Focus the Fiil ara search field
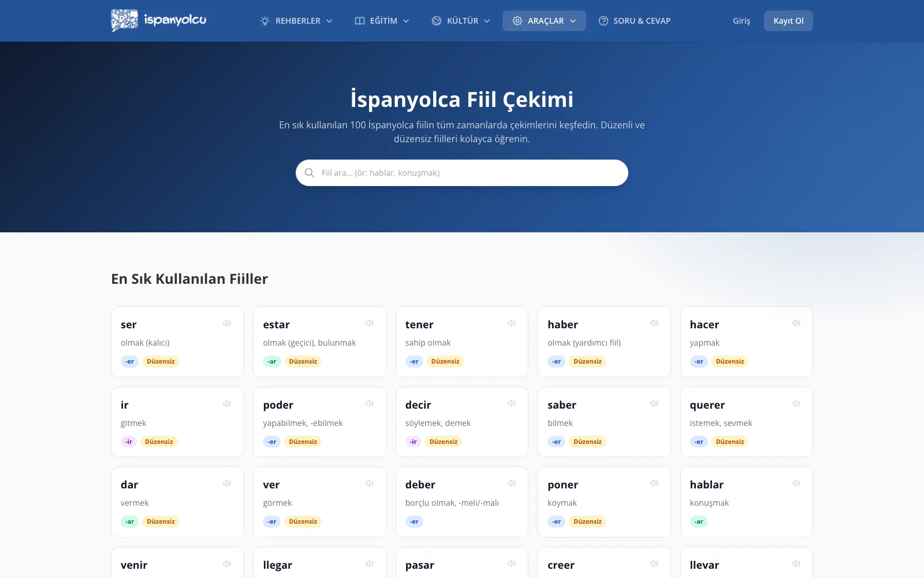The width and height of the screenshot is (924, 578). [462, 173]
